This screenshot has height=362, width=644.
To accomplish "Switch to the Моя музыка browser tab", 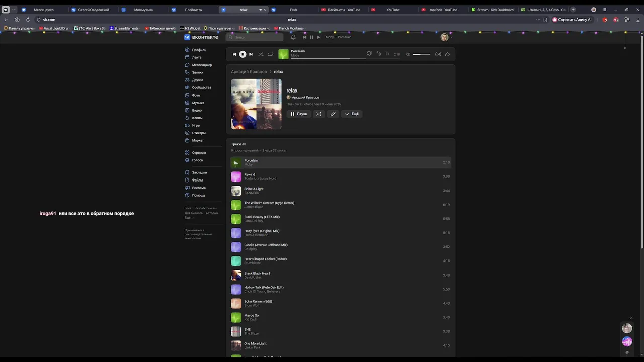I will pos(143,10).
